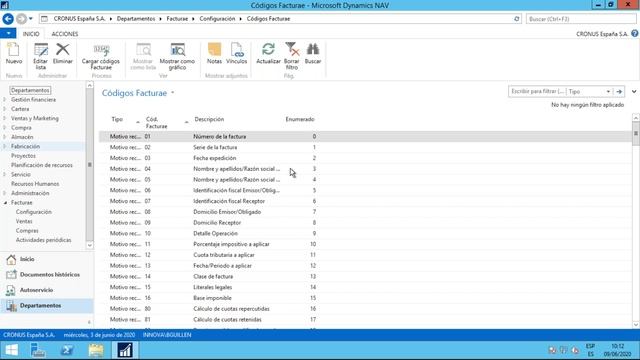Open the application menu dropdown
Viewport: 640px width, 360px height.
coord(8,33)
